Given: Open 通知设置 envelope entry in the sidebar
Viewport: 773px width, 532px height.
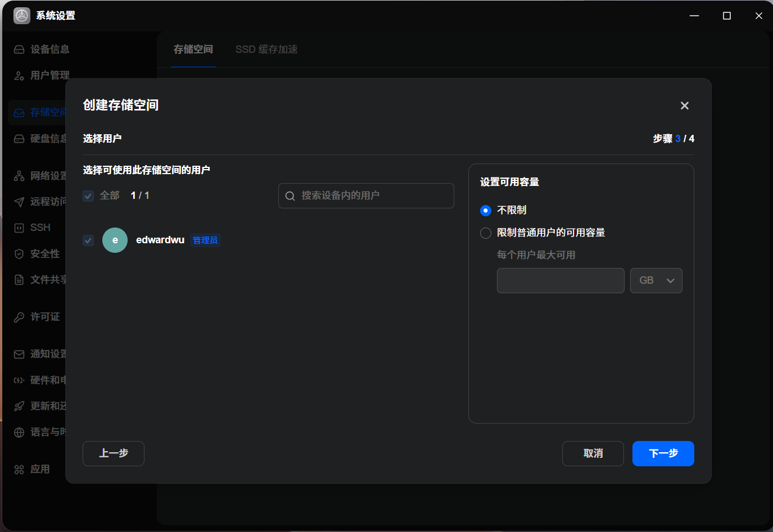Looking at the screenshot, I should [40, 354].
